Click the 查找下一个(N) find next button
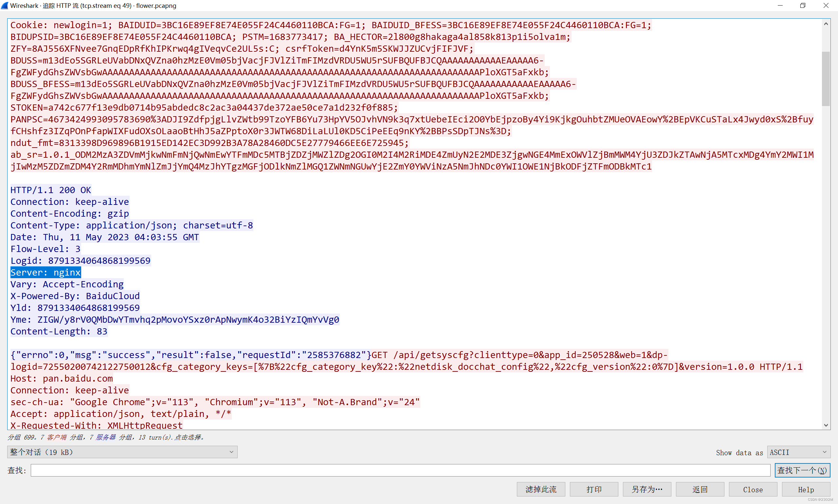This screenshot has height=504, width=838. [x=802, y=470]
